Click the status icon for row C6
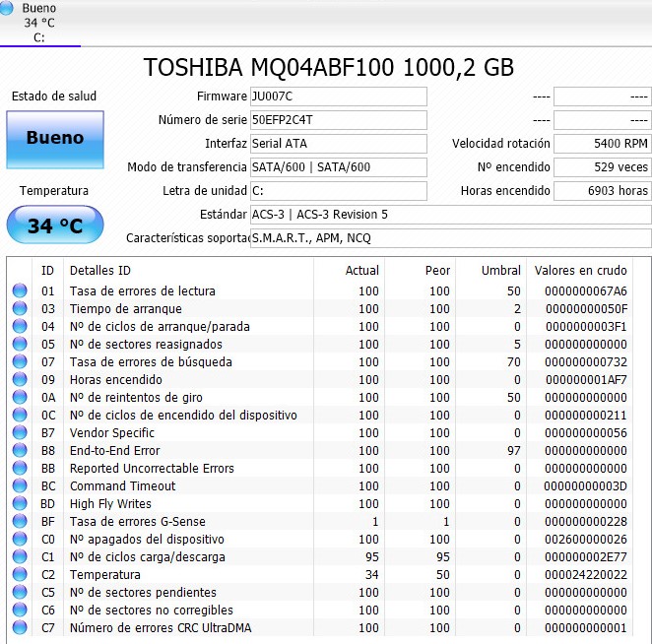The height and width of the screenshot is (644, 652). [20, 610]
